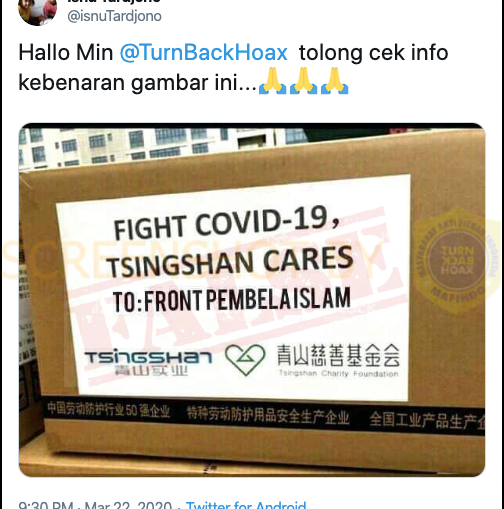This screenshot has height=509, width=504.
Task: Click the Tsingshan company wordmark logo
Action: 149,362
